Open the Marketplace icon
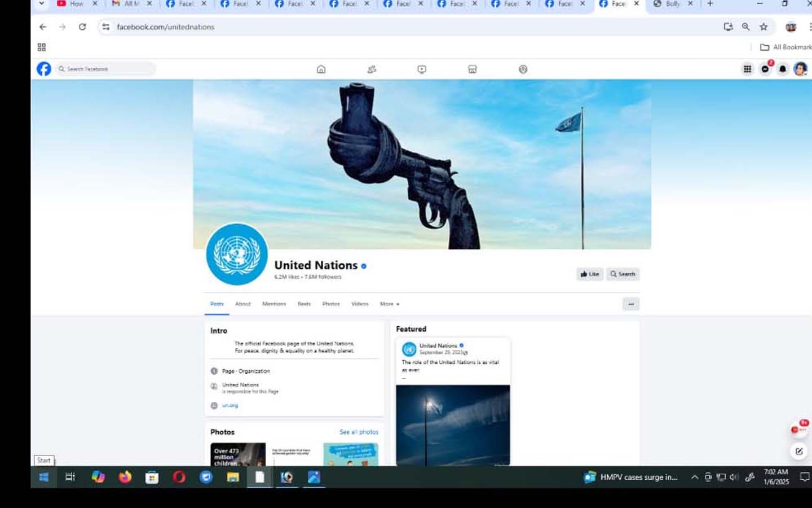This screenshot has height=508, width=812. 473,69
